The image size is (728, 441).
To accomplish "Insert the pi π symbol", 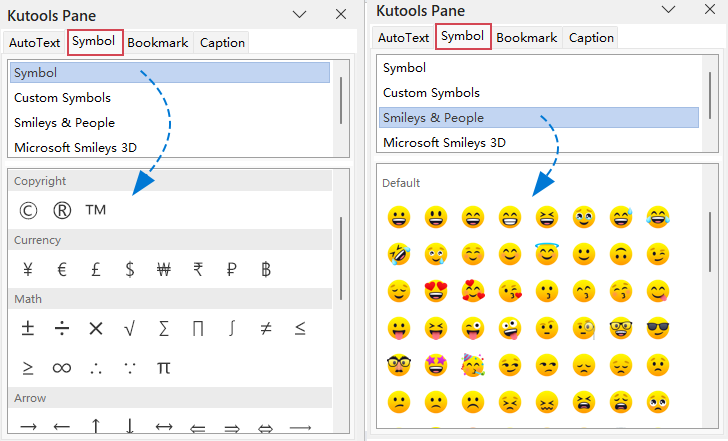I will pos(163,368).
